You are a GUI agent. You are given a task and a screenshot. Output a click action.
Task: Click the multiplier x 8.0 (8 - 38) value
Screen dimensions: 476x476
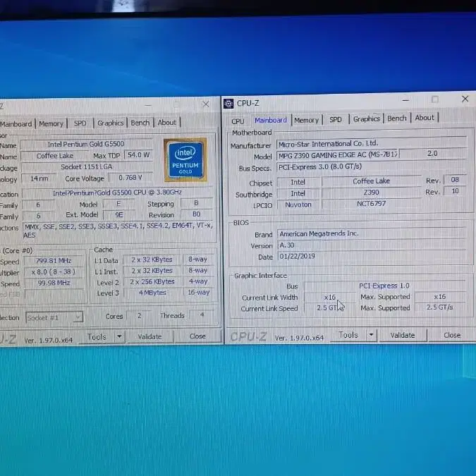[54, 272]
